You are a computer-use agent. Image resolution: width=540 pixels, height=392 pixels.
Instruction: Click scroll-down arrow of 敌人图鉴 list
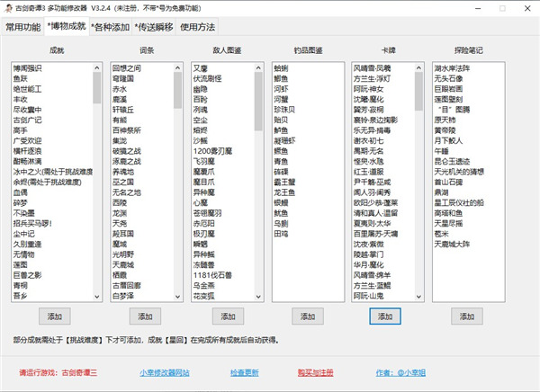(x=258, y=297)
